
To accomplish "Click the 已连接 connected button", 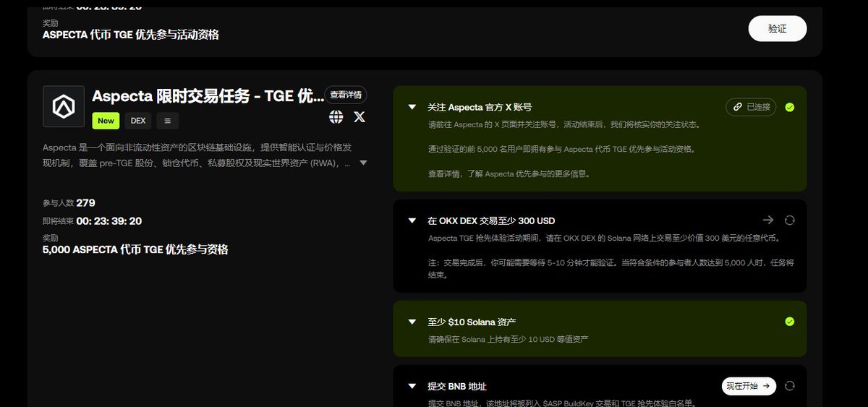I will tap(751, 107).
